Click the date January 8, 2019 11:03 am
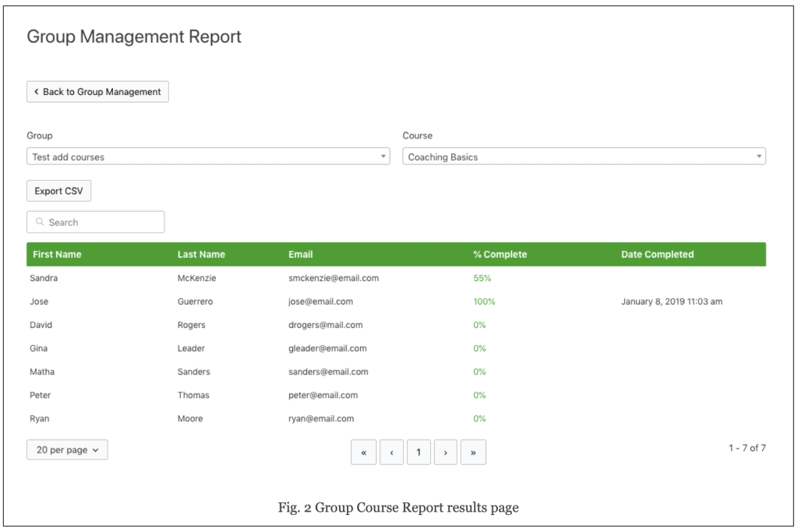 click(x=672, y=301)
